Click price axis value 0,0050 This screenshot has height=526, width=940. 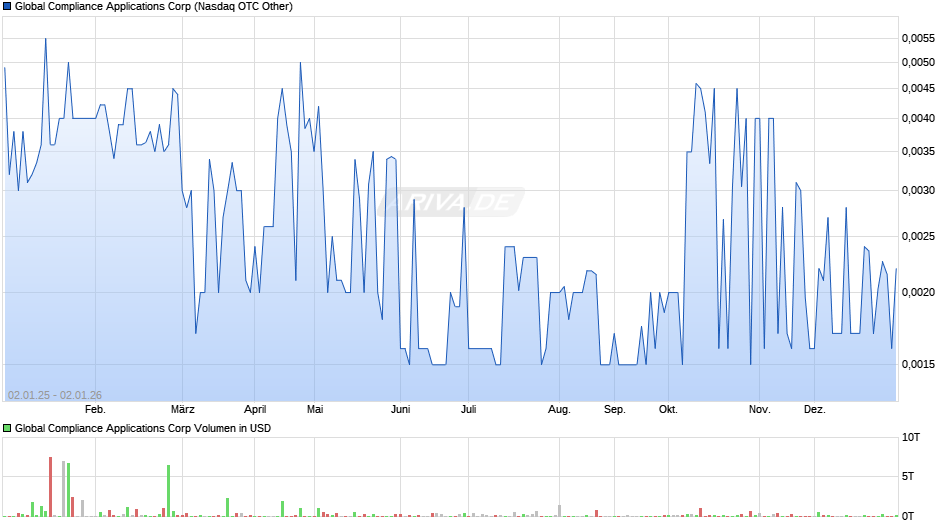(918, 62)
